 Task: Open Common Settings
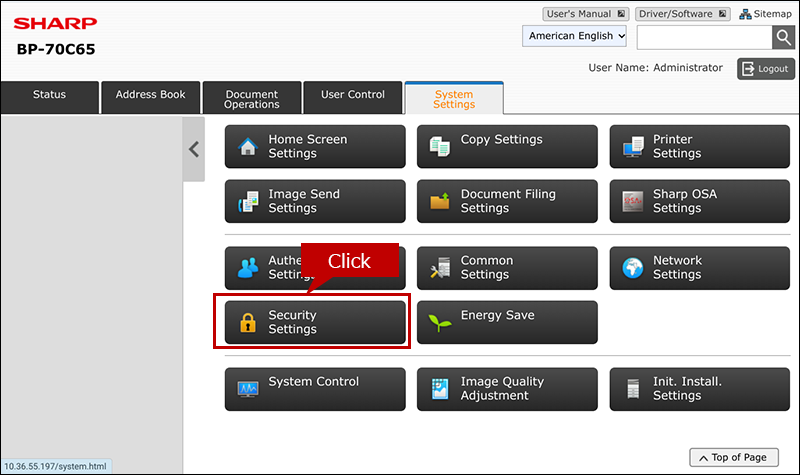507,268
